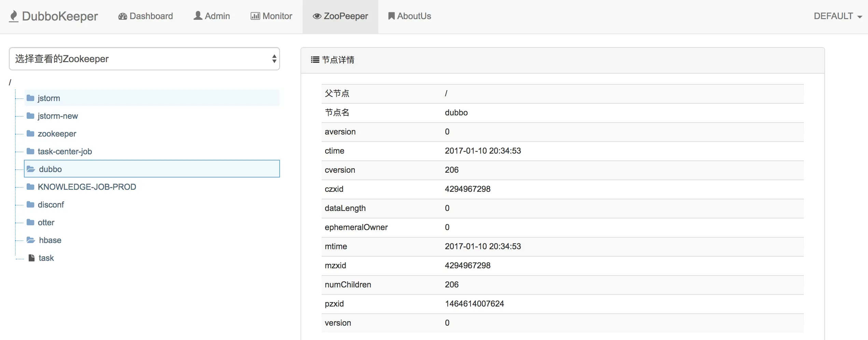
Task: Select the hbase tree node
Action: [x=50, y=240]
